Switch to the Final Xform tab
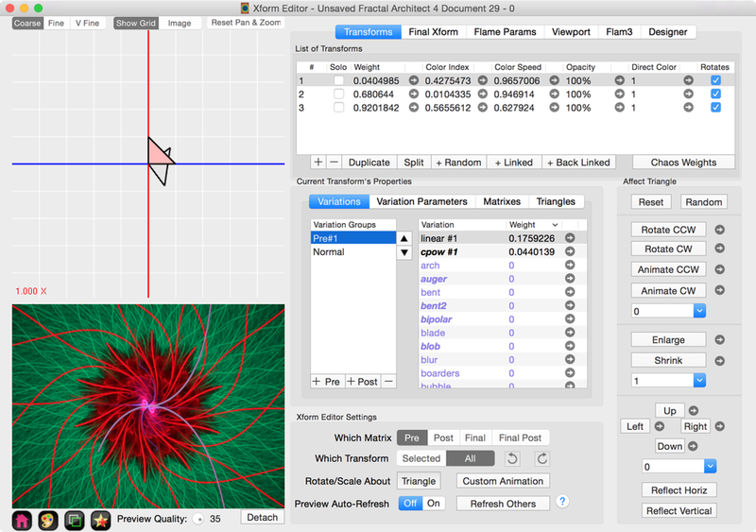The height and width of the screenshot is (532, 756). click(x=433, y=32)
